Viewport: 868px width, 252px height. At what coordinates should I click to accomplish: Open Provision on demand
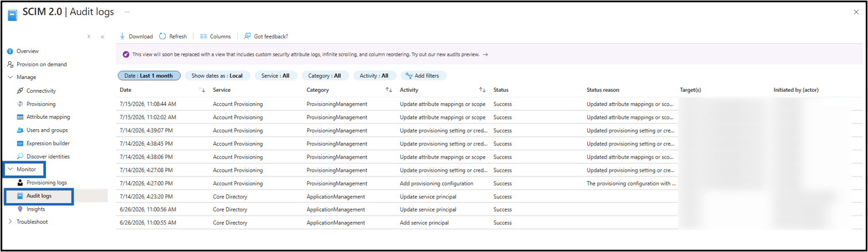[x=41, y=64]
